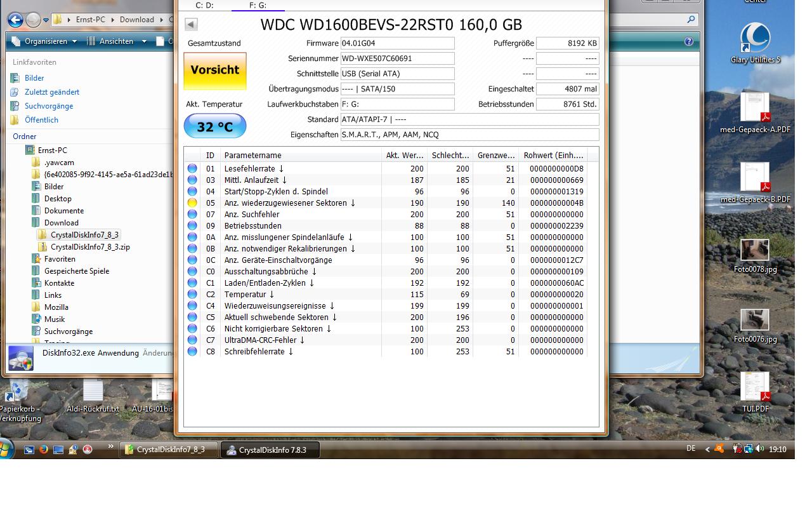Open the med-Gepaeck-B.PDF desktop file
Image resolution: width=812 pixels, height=508 pixels.
(755, 183)
